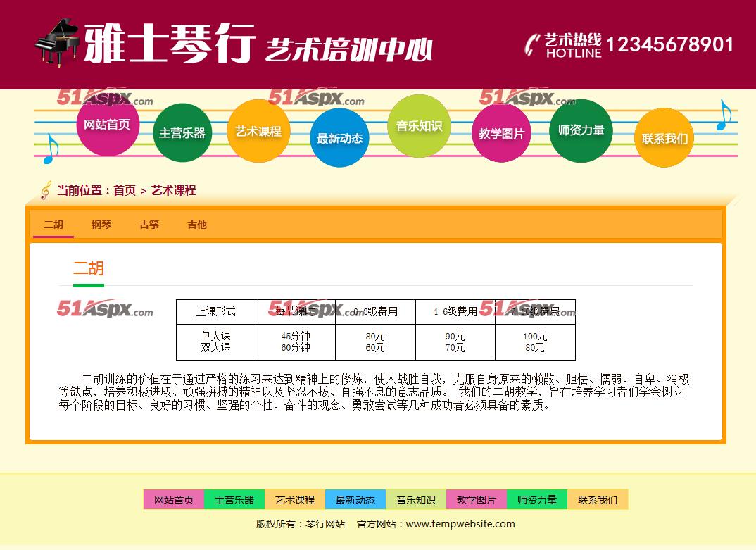The height and width of the screenshot is (550, 756).
Task: Click the 首页 breadcrumb link
Action: click(x=125, y=191)
